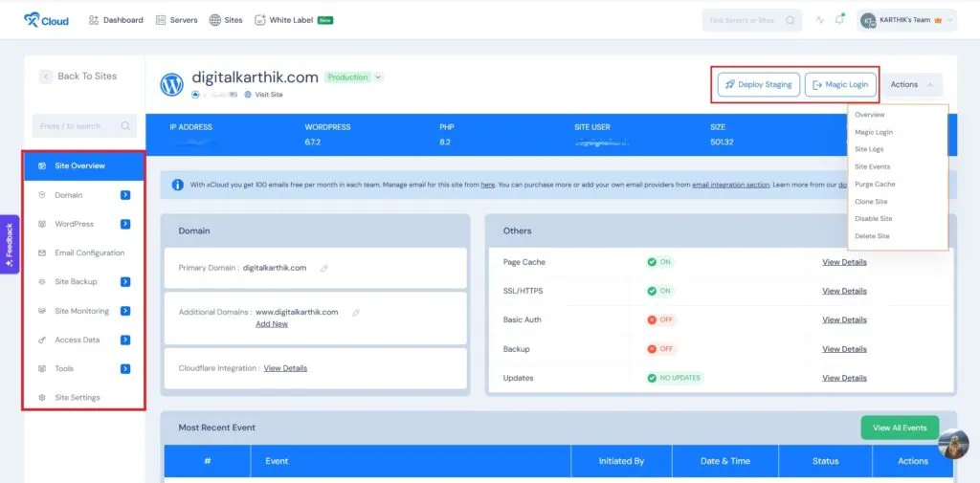View Details for SSL/HTTPS

pos(844,291)
